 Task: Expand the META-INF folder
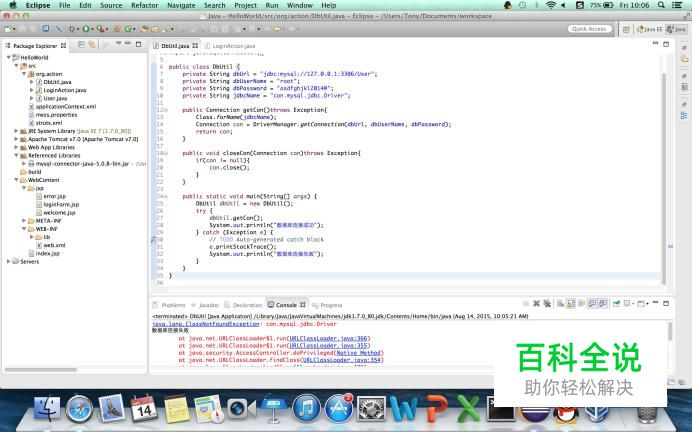point(24,221)
